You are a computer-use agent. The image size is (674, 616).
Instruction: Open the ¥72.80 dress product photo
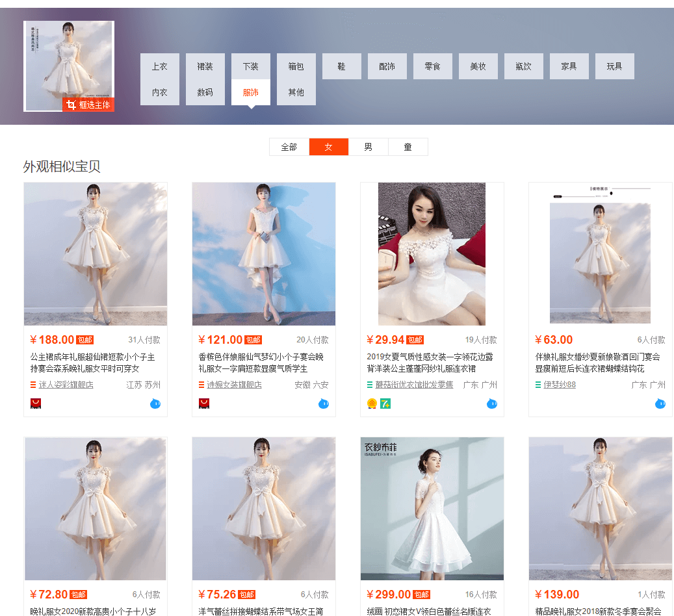96,509
